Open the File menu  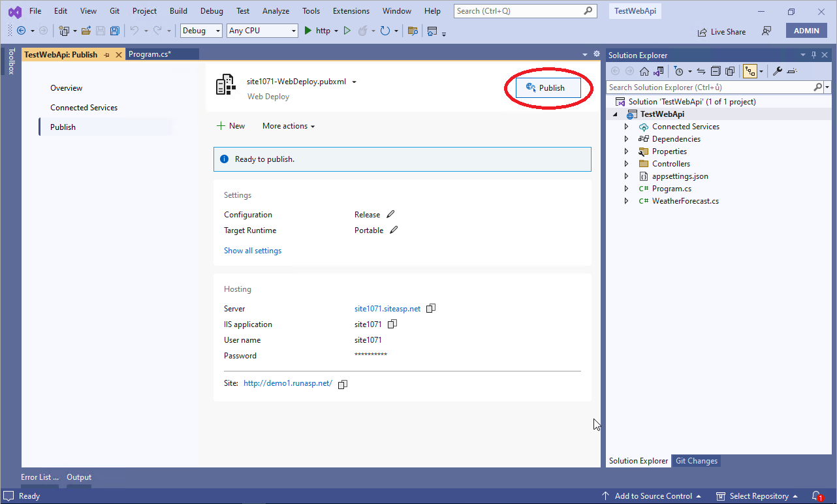[x=35, y=11]
